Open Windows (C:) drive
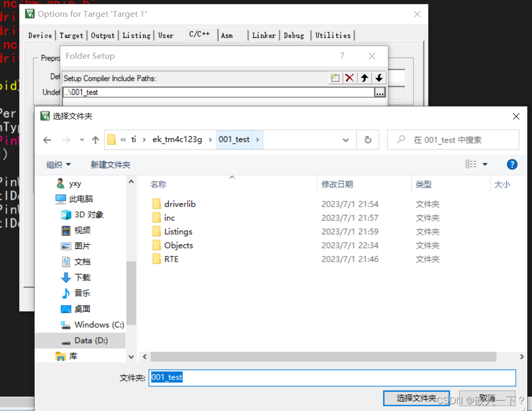532x411 pixels. (92, 325)
